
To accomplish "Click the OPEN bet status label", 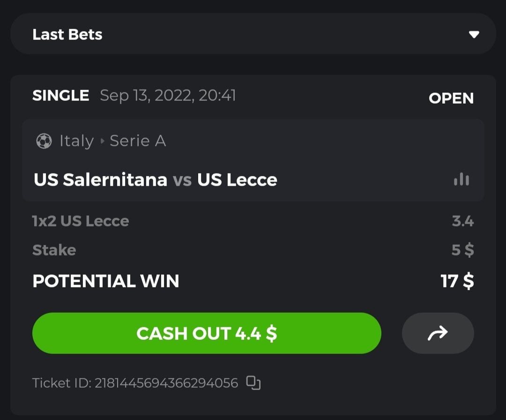I will [451, 98].
